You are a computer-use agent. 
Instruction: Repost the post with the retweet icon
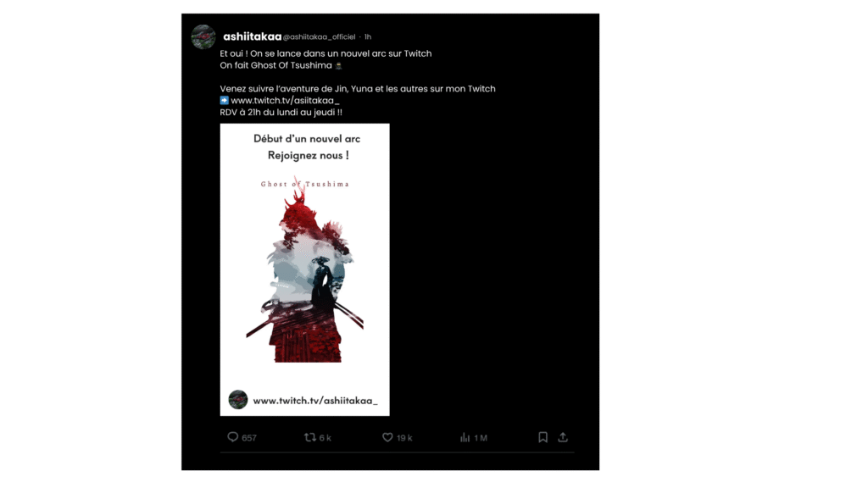pyautogui.click(x=310, y=437)
